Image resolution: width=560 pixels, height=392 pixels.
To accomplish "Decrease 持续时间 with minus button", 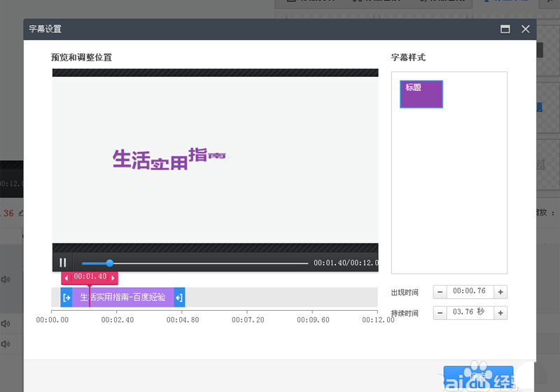I will tap(440, 313).
